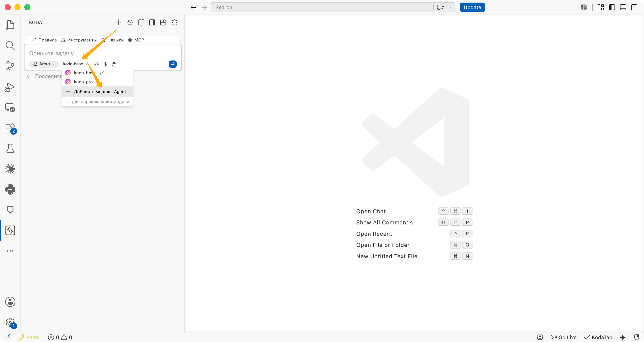
Task: Open the Навыки tab
Action: tap(112, 40)
